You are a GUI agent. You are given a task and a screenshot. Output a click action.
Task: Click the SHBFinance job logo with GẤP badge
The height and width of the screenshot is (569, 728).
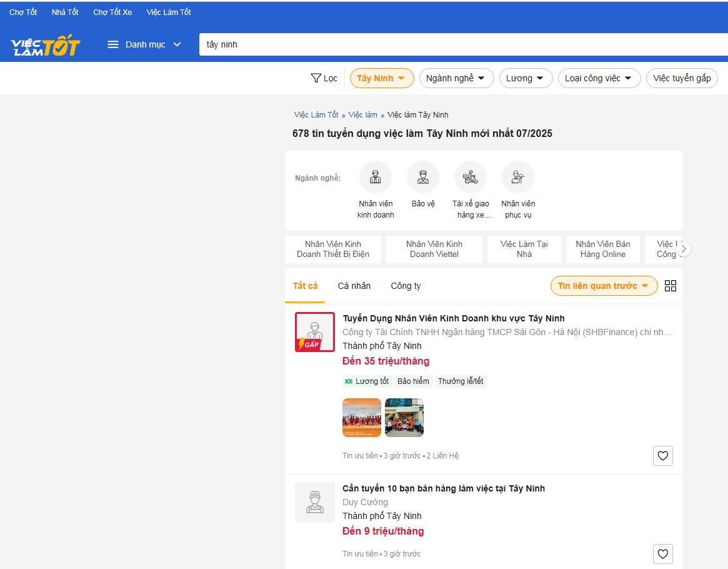coord(315,331)
